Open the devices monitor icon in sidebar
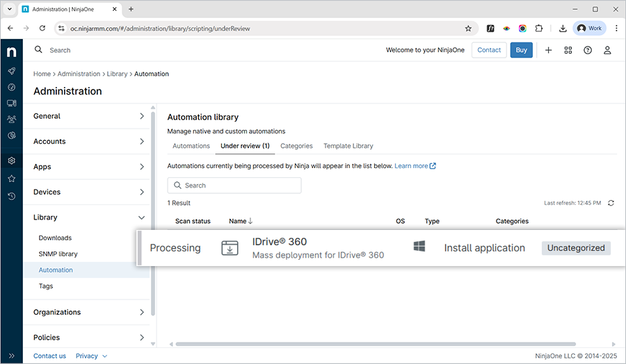This screenshot has height=364, width=626. tap(12, 104)
